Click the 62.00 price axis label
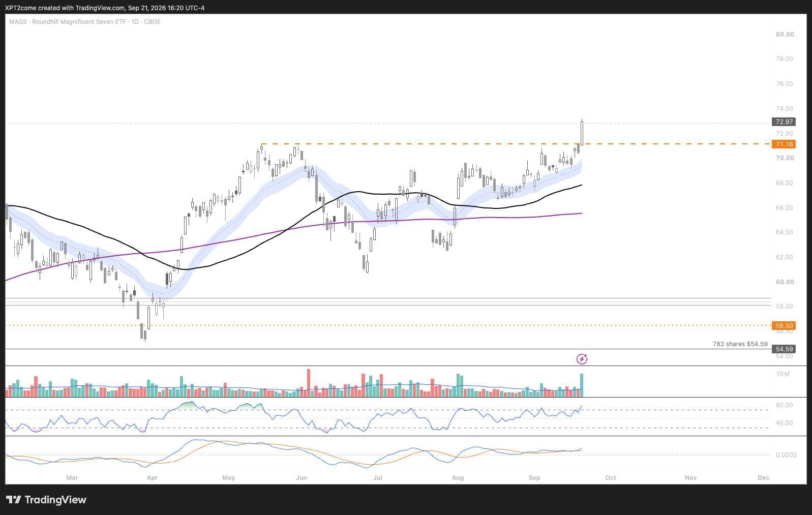812x515 pixels. tap(785, 257)
